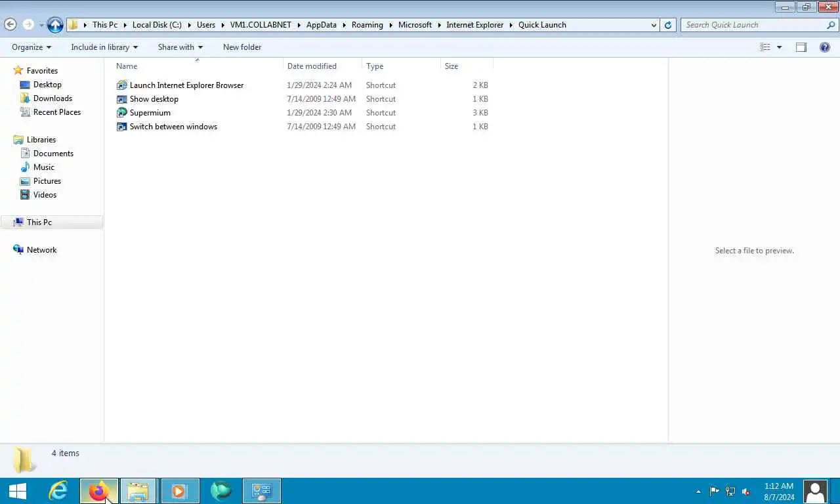Image resolution: width=840 pixels, height=504 pixels.
Task: Go back using the Back arrow button
Action: (10, 24)
